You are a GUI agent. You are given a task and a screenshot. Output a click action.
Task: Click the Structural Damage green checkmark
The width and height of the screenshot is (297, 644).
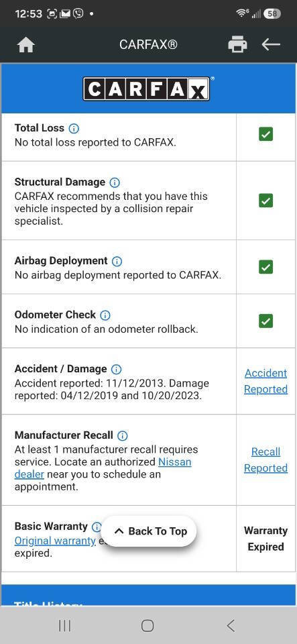click(265, 201)
